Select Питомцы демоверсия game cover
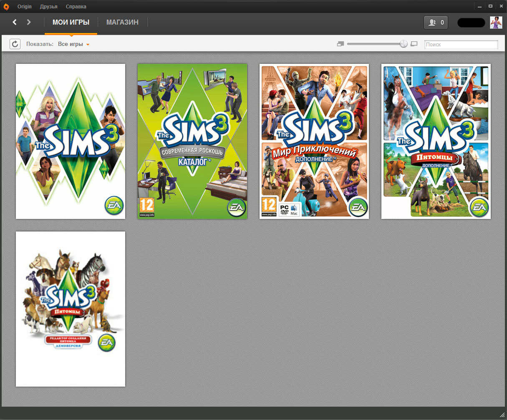Screen dimensions: 507x420 [71, 309]
